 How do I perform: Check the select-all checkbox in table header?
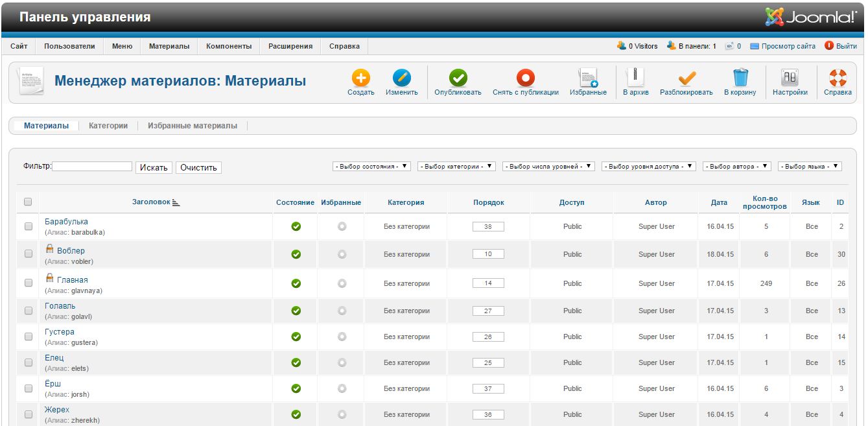pyautogui.click(x=28, y=202)
